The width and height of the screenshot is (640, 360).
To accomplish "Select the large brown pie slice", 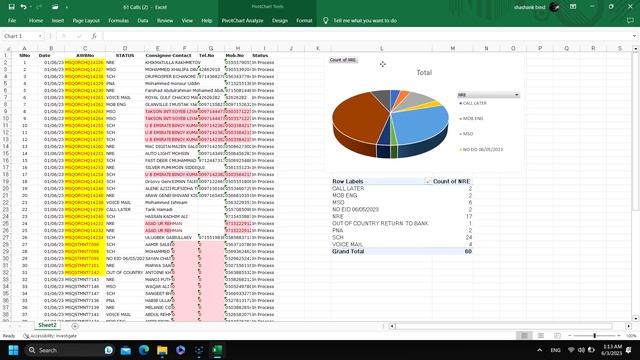I will point(359,120).
